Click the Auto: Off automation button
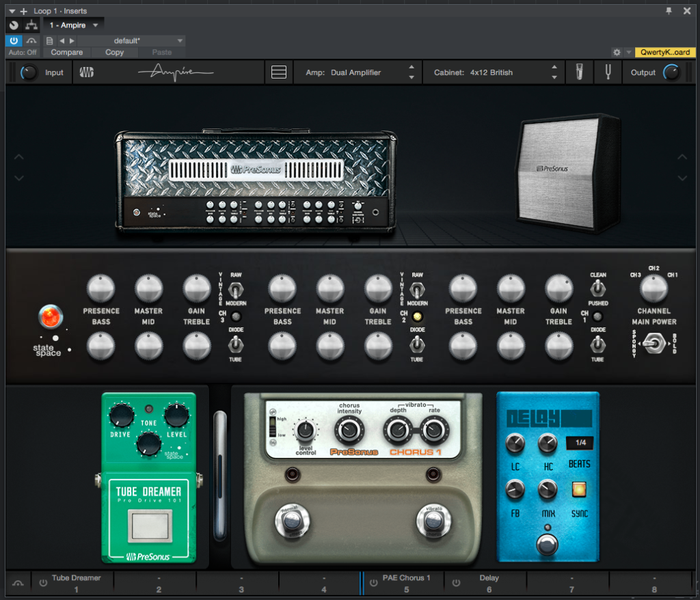This screenshot has height=600, width=700. pyautogui.click(x=23, y=52)
